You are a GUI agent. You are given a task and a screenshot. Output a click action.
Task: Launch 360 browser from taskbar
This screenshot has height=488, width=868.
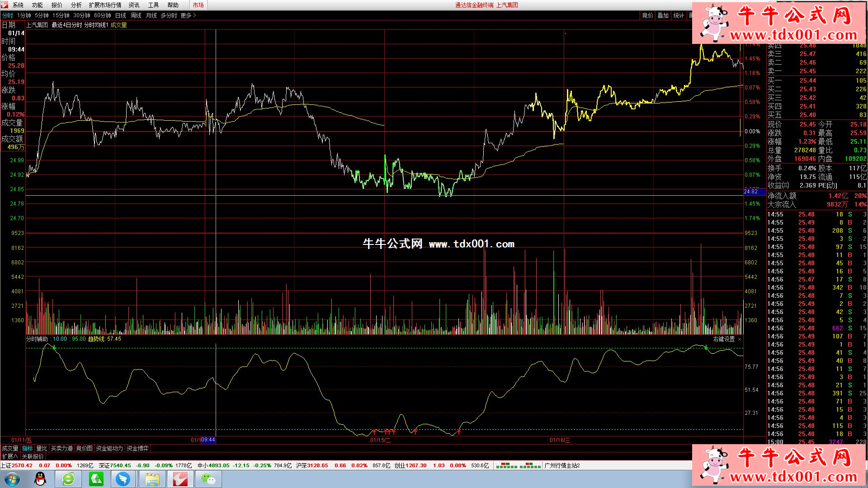pos(69,479)
